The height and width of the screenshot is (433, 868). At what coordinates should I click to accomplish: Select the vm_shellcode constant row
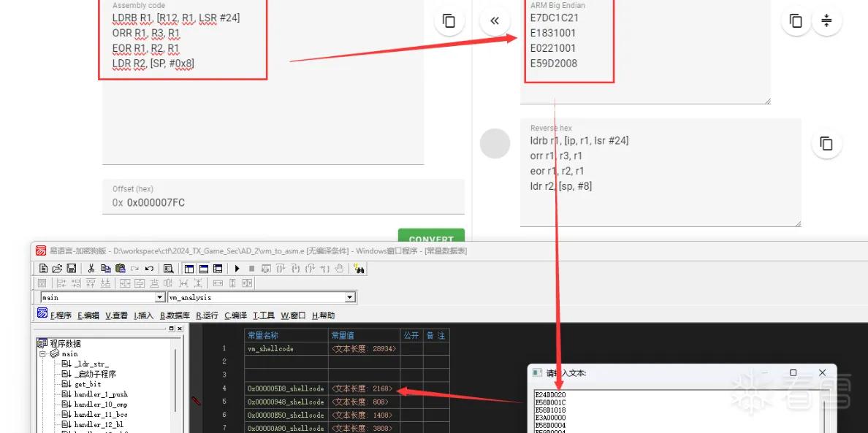pyautogui.click(x=347, y=349)
